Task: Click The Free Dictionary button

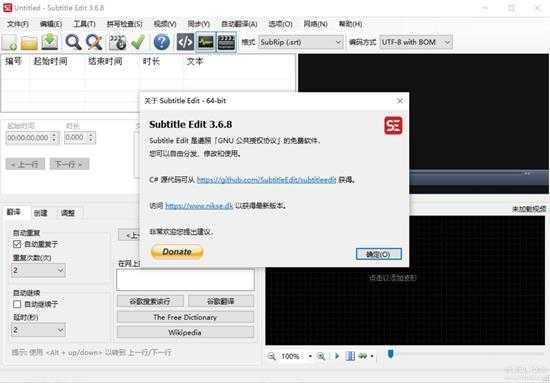Action: pos(185,317)
